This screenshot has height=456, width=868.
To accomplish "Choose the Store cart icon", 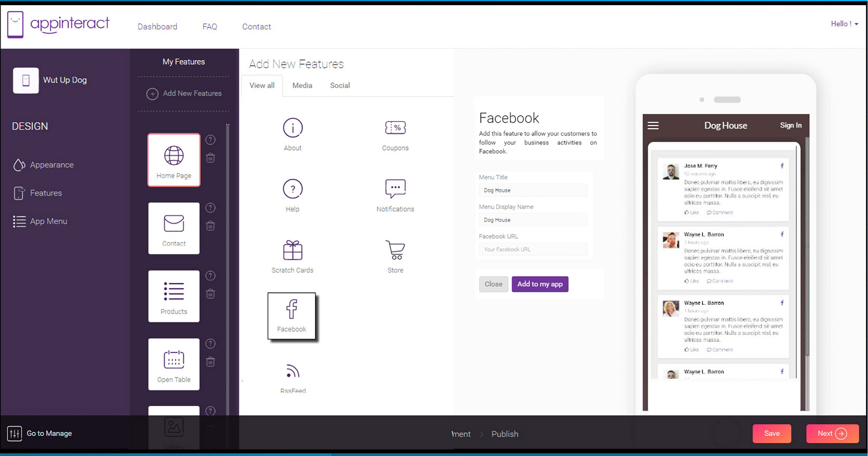I will coord(395,250).
